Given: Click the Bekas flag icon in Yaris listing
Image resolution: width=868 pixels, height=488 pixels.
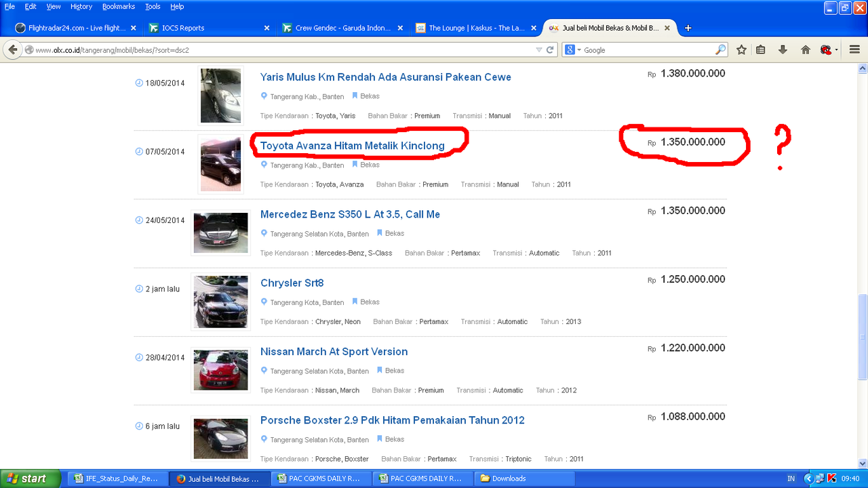Looking at the screenshot, I should [355, 96].
